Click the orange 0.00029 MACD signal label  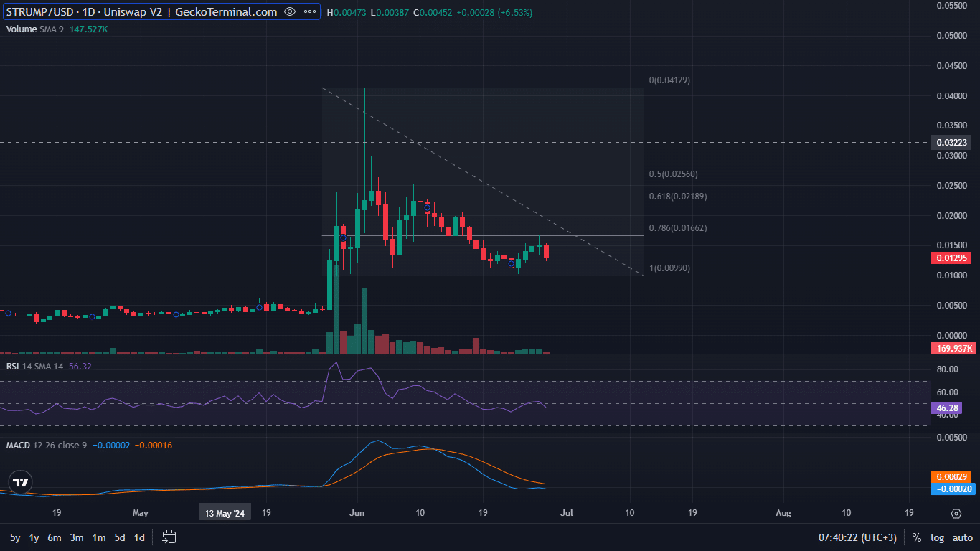pyautogui.click(x=952, y=476)
